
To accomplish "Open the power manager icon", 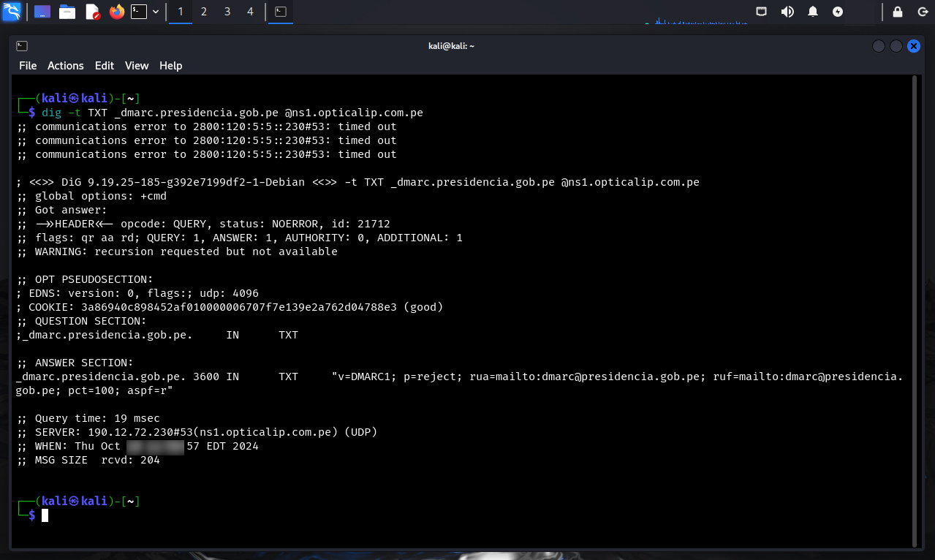I will (x=838, y=12).
